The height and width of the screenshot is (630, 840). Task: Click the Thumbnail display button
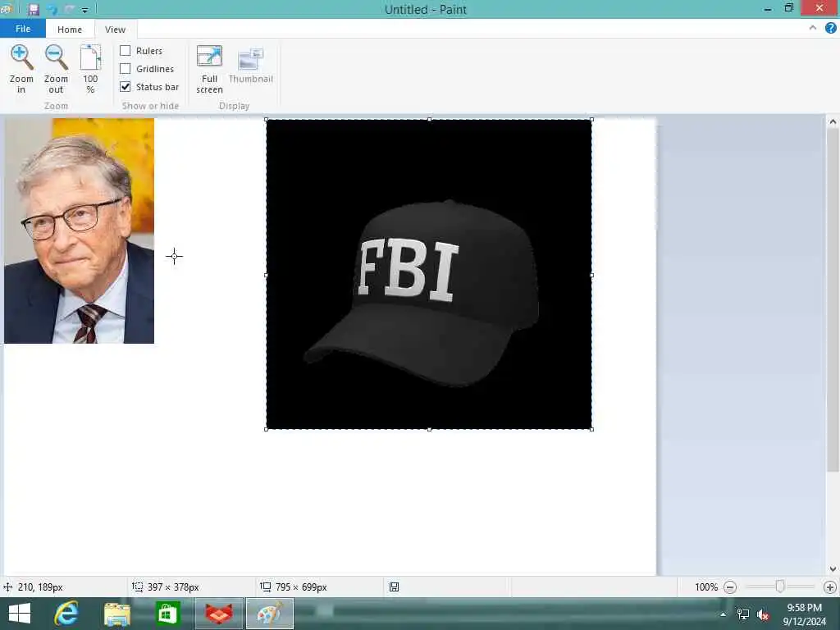point(251,66)
